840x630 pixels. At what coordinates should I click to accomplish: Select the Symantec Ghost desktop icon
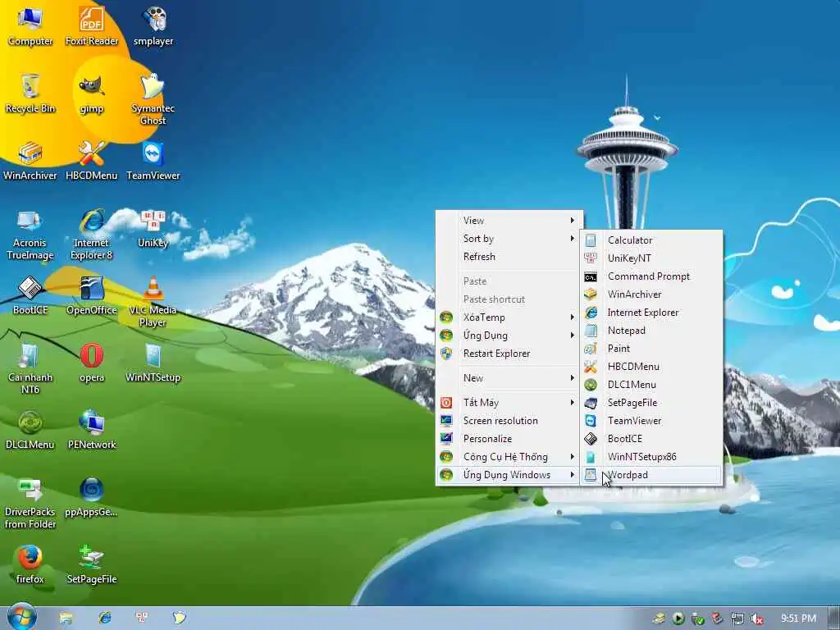tap(153, 99)
